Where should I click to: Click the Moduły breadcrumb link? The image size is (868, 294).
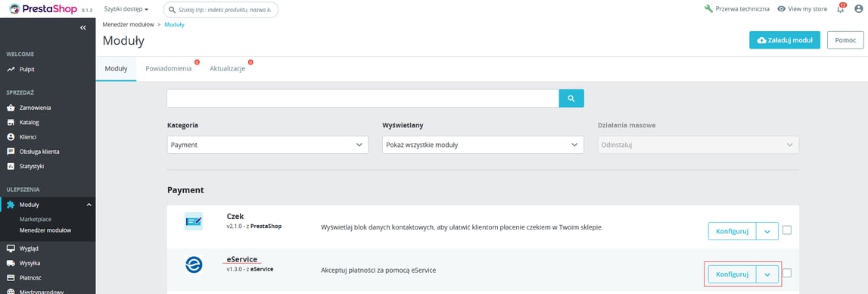point(174,25)
